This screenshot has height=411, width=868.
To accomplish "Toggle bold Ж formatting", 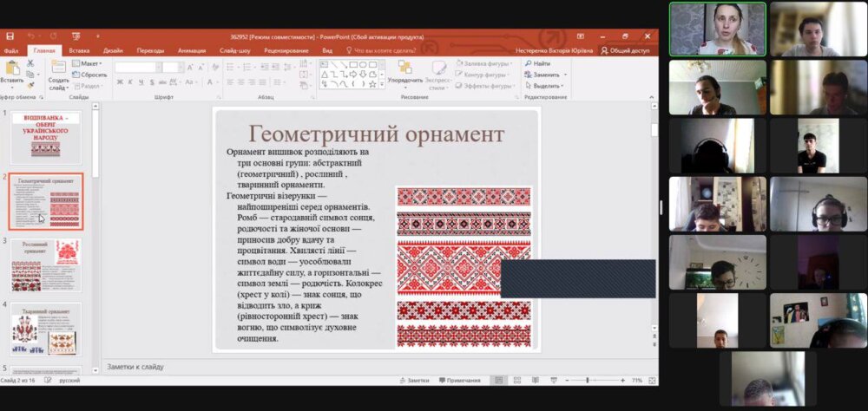I will pyautogui.click(x=120, y=82).
